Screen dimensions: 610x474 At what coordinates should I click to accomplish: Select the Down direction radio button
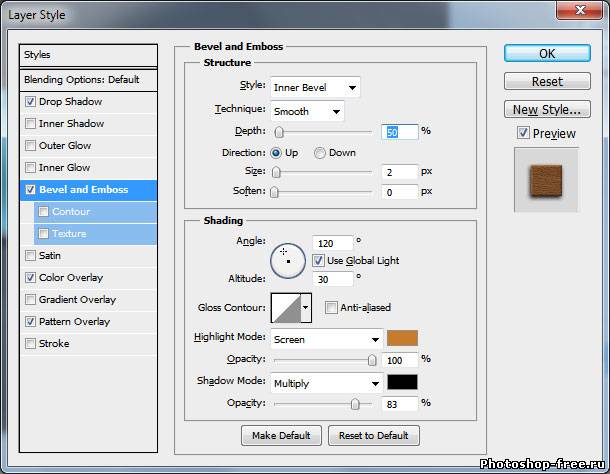pyautogui.click(x=320, y=153)
